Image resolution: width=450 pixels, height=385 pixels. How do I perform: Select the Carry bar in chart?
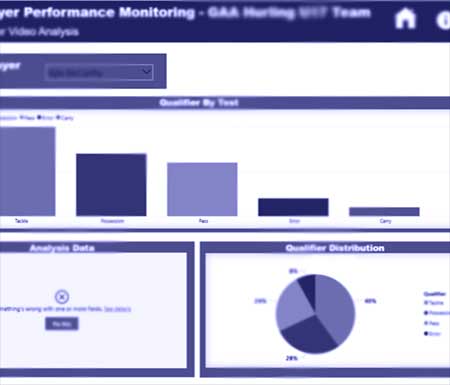[384, 212]
